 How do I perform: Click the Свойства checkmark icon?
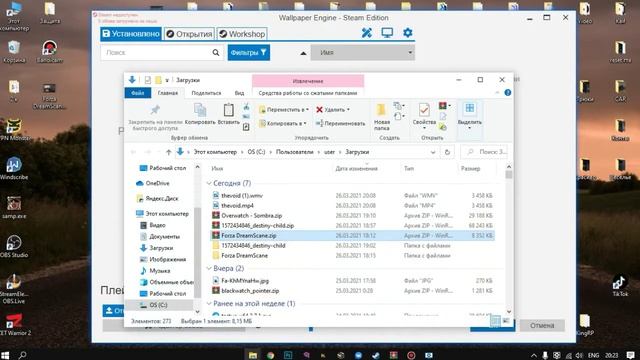(424, 110)
